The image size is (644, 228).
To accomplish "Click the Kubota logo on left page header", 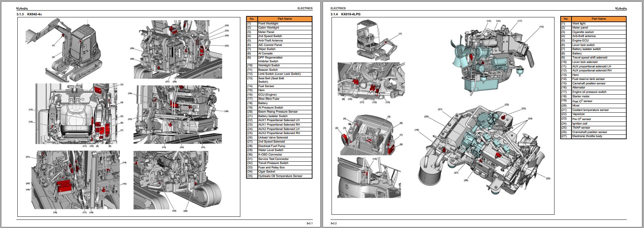I will [22, 8].
